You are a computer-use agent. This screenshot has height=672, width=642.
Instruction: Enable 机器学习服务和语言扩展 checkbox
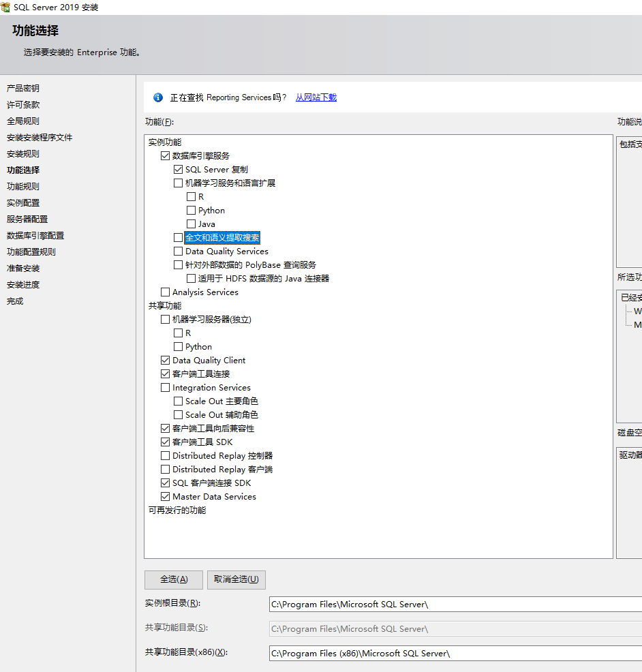tap(179, 183)
